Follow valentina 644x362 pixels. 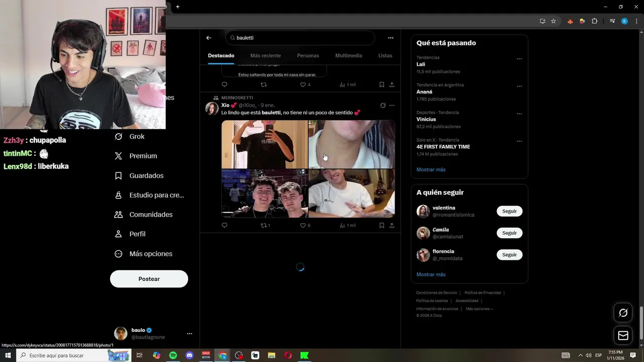[509, 211]
